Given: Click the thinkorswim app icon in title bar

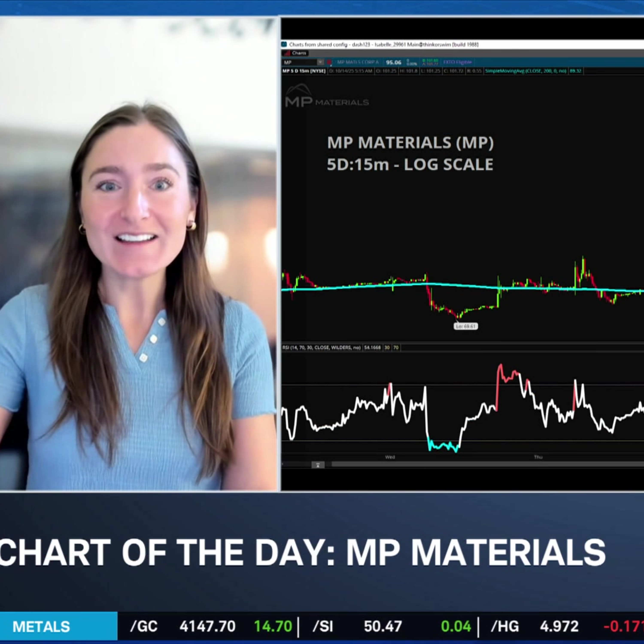Looking at the screenshot, I should pyautogui.click(x=284, y=44).
